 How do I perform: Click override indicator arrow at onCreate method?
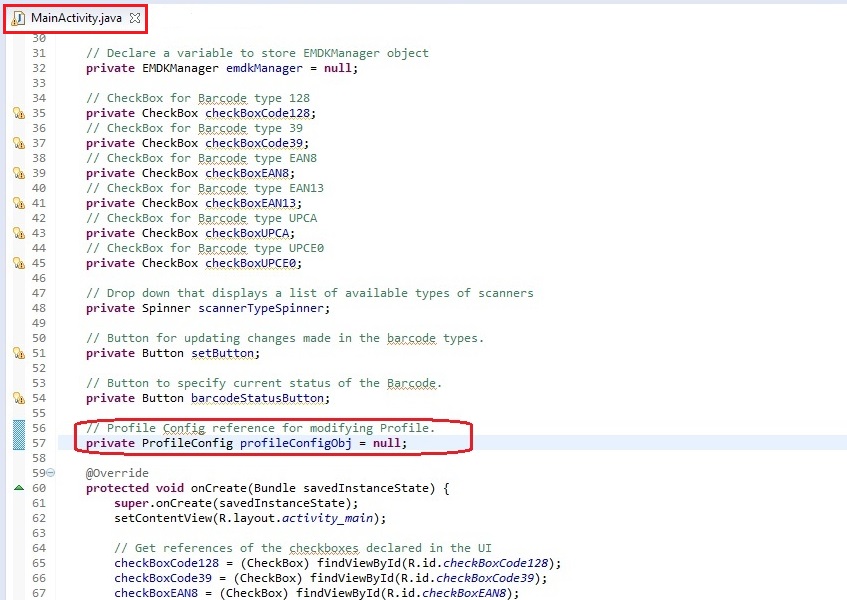tap(18, 488)
